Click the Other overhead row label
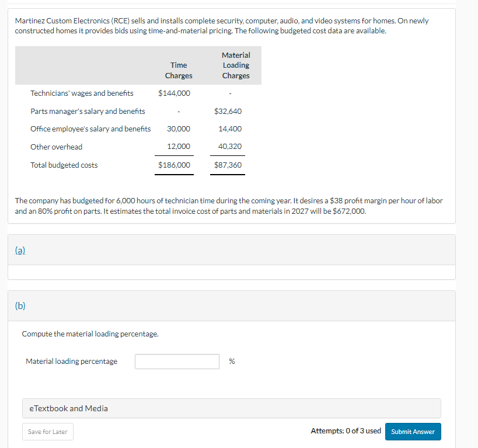478x448 pixels. 57,147
